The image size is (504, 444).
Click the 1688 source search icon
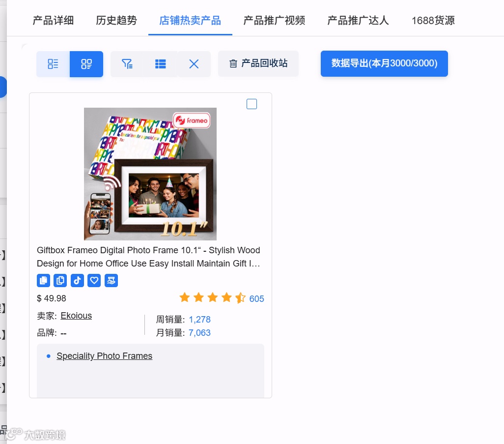[111, 281]
